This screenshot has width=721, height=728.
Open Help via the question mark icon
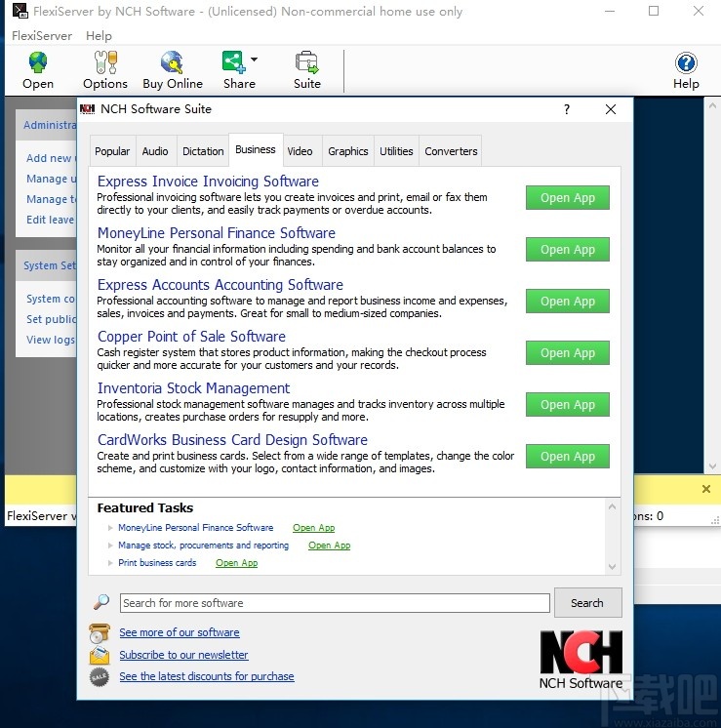click(686, 63)
